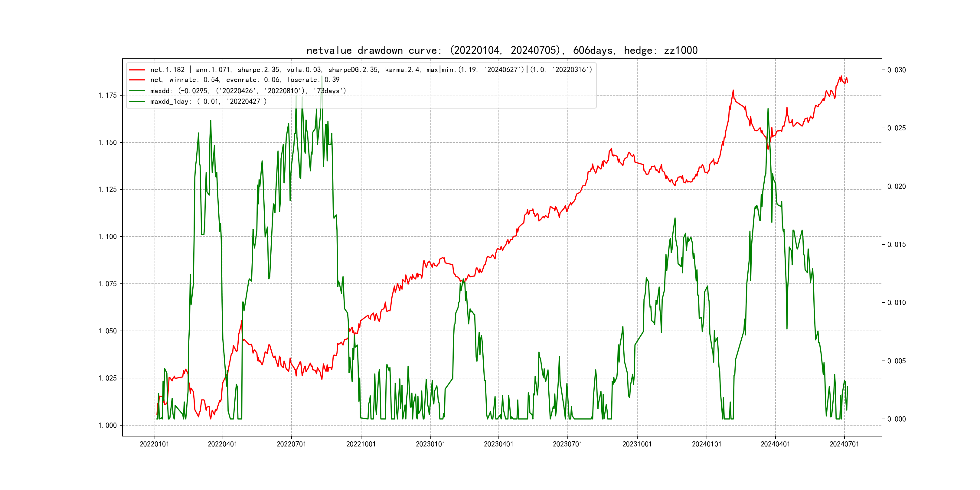Image resolution: width=980 pixels, height=490 pixels.
Task: Click the 'maxdd_1day: (-0.01, '20220427')' legend text
Action: [208, 102]
